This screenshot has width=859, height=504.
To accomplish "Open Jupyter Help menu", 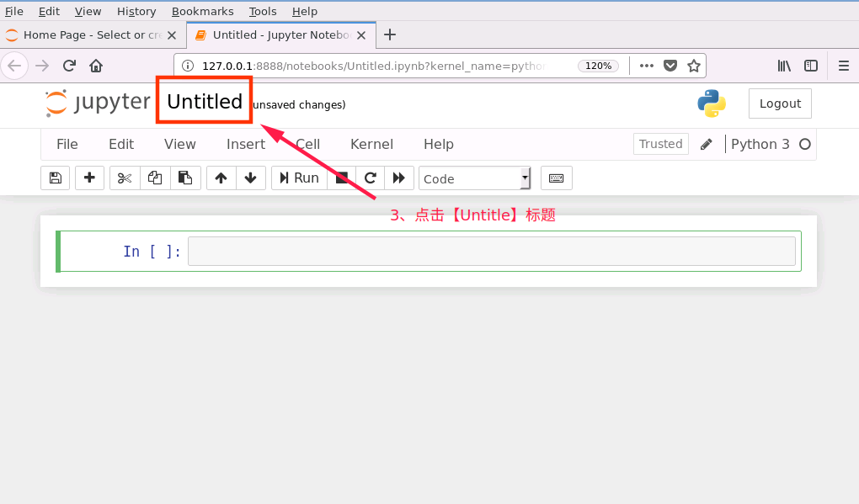I will [438, 145].
